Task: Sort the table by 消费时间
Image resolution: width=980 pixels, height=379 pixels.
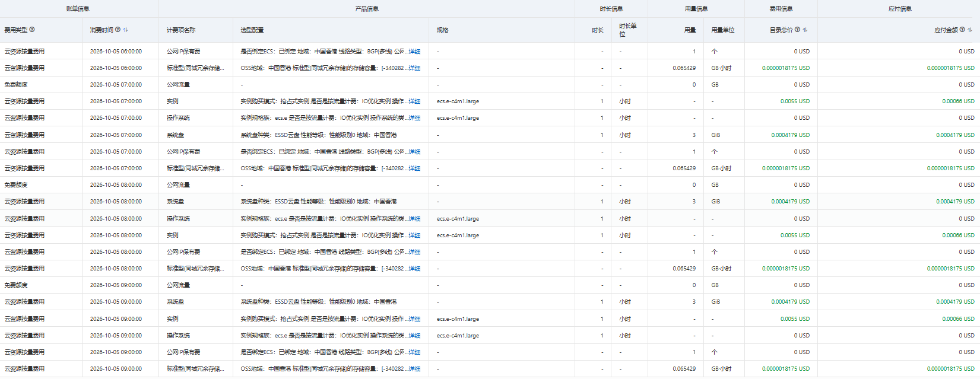Action: pyautogui.click(x=125, y=30)
